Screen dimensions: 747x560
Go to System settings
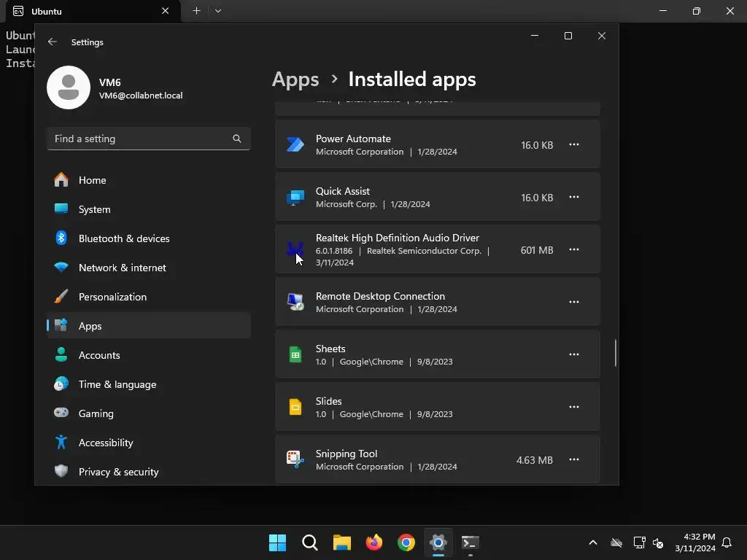pos(149,209)
